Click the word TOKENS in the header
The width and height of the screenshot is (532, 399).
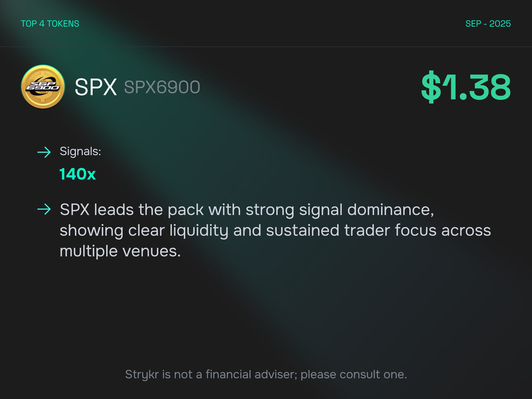(x=63, y=24)
